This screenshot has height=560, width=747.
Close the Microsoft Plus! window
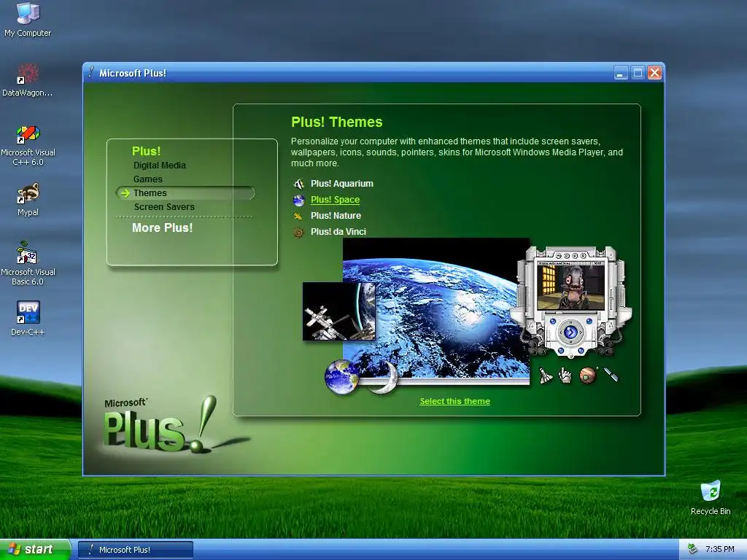655,73
